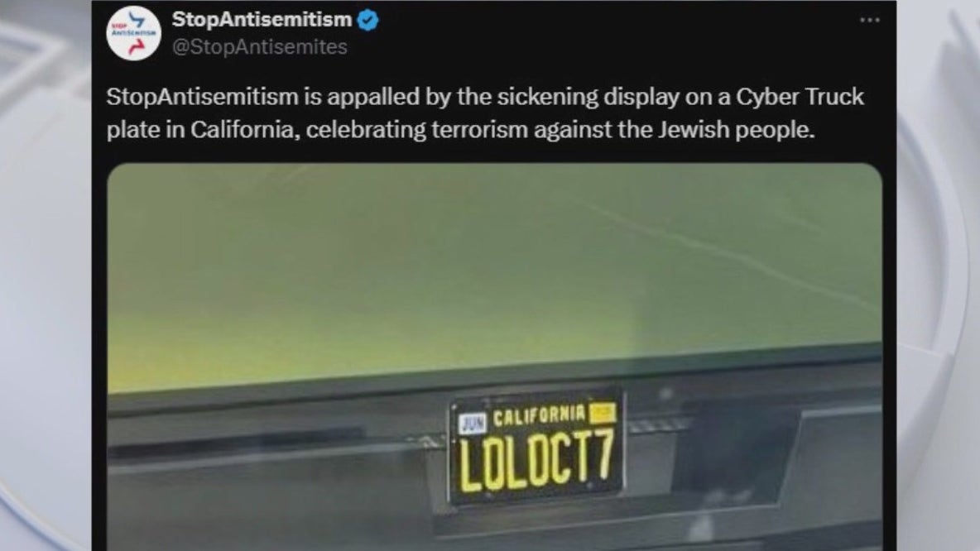980x551 pixels.
Task: Click the LOLOCT7 license plate lettering
Action: coord(537,461)
